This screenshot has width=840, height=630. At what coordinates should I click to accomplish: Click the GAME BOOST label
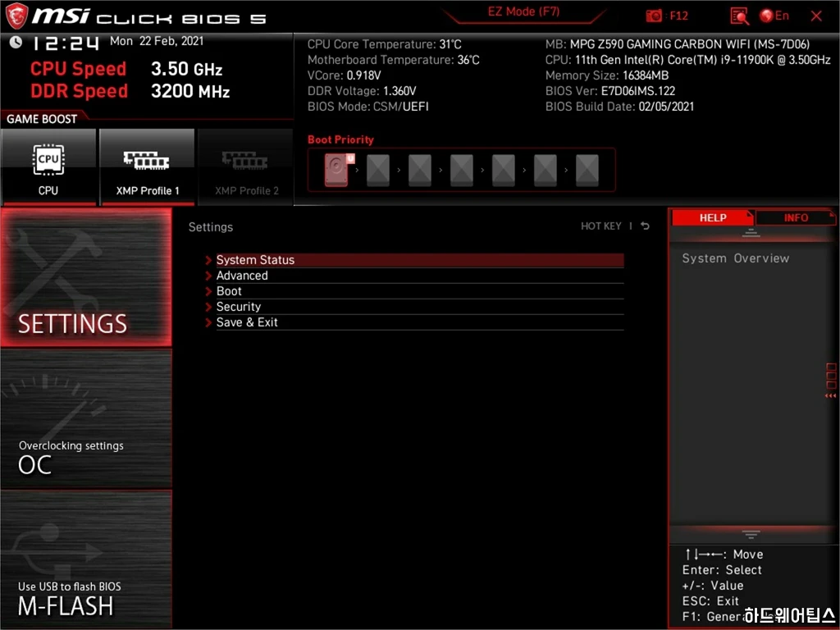(x=42, y=119)
